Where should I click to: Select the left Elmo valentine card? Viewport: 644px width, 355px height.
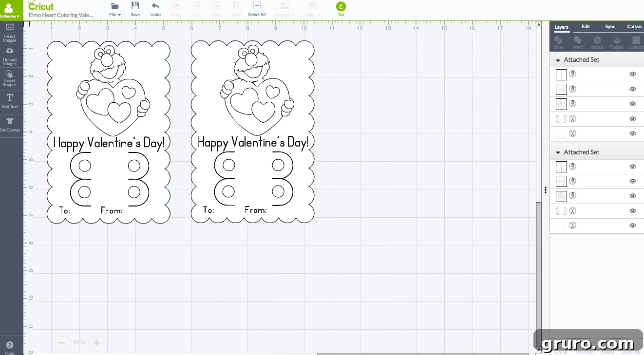pyautogui.click(x=109, y=132)
